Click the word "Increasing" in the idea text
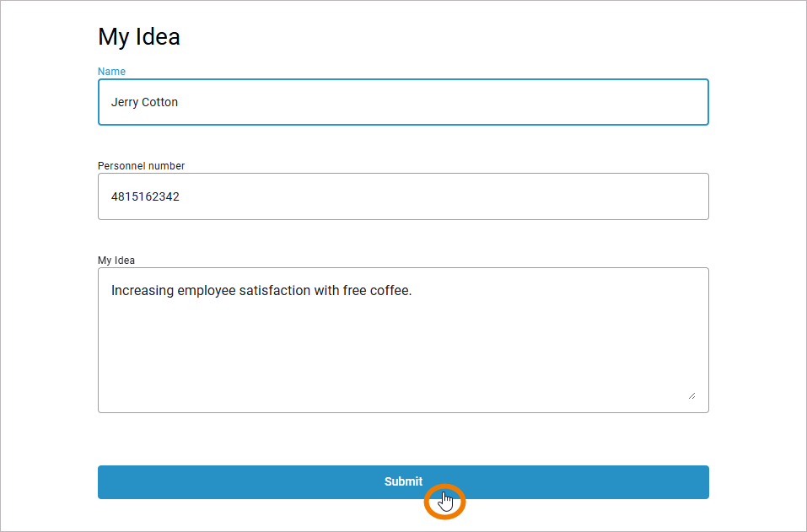This screenshot has height=532, width=807. [x=143, y=291]
